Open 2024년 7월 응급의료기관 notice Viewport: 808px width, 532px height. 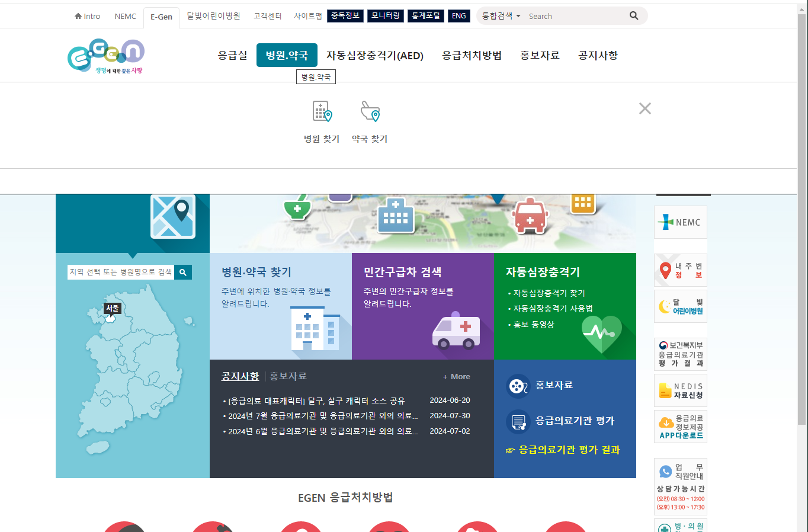coord(323,416)
